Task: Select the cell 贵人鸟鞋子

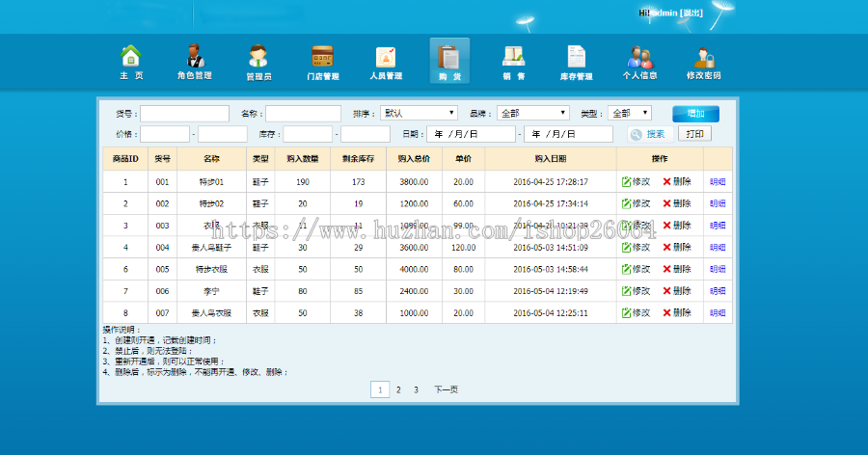Action: click(211, 248)
